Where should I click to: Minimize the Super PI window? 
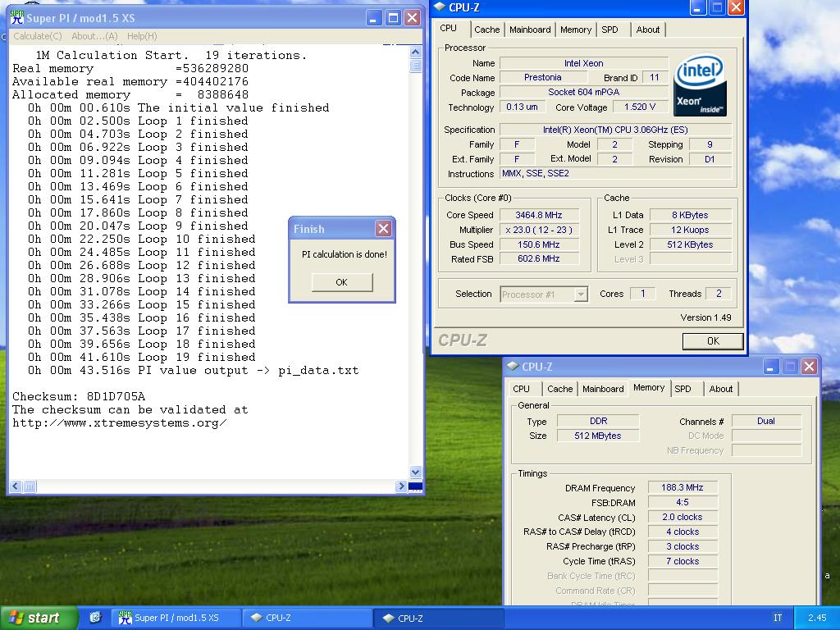[x=374, y=18]
